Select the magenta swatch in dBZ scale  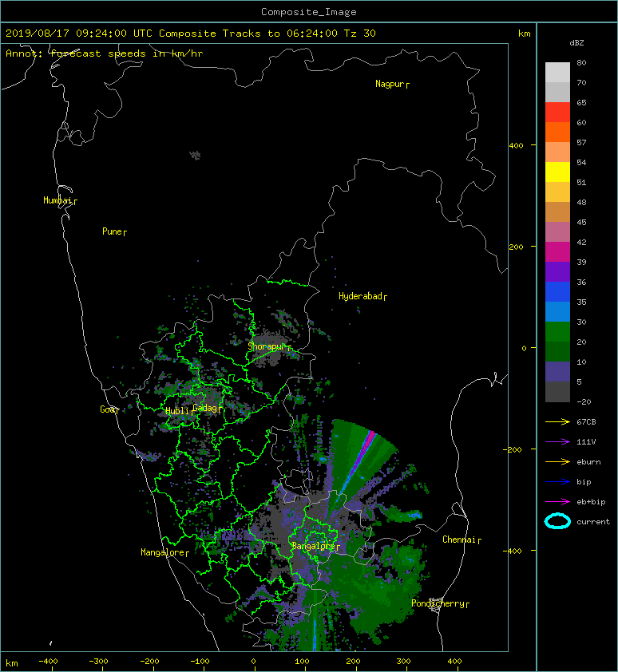pos(557,251)
